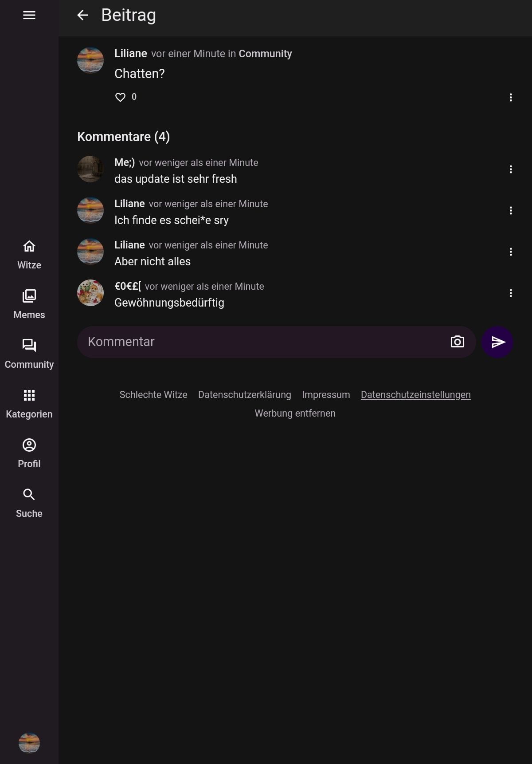The height and width of the screenshot is (764, 532).
Task: Open options for the Me;) comment
Action: point(511,169)
